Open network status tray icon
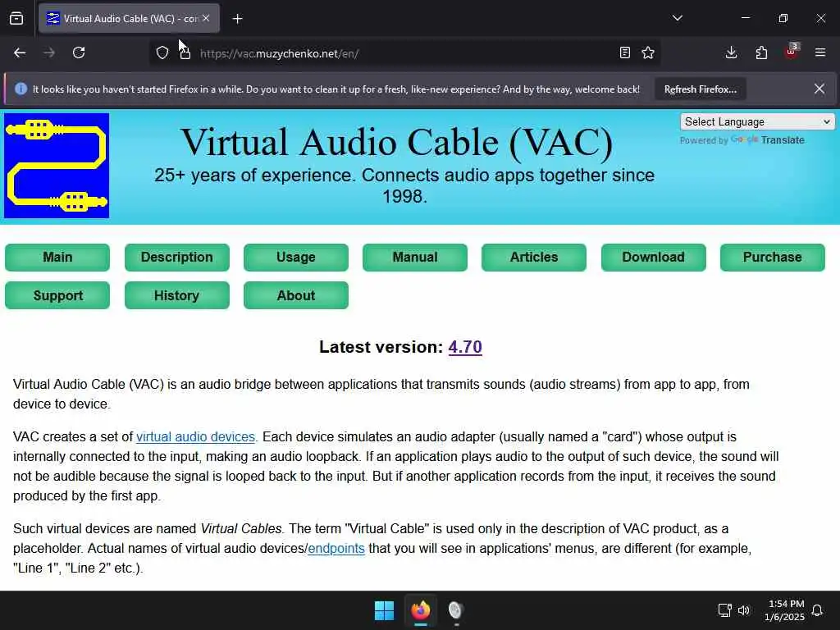Image resolution: width=840 pixels, height=630 pixels. 724,610
